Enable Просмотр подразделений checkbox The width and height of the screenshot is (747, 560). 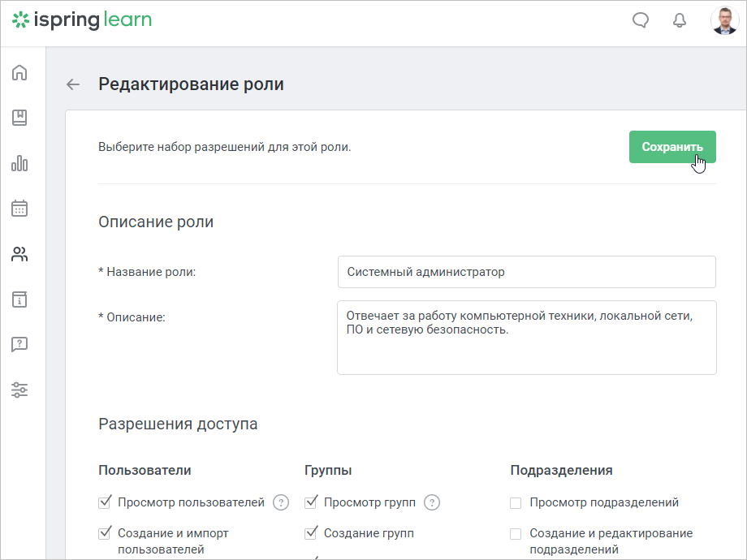(x=516, y=503)
